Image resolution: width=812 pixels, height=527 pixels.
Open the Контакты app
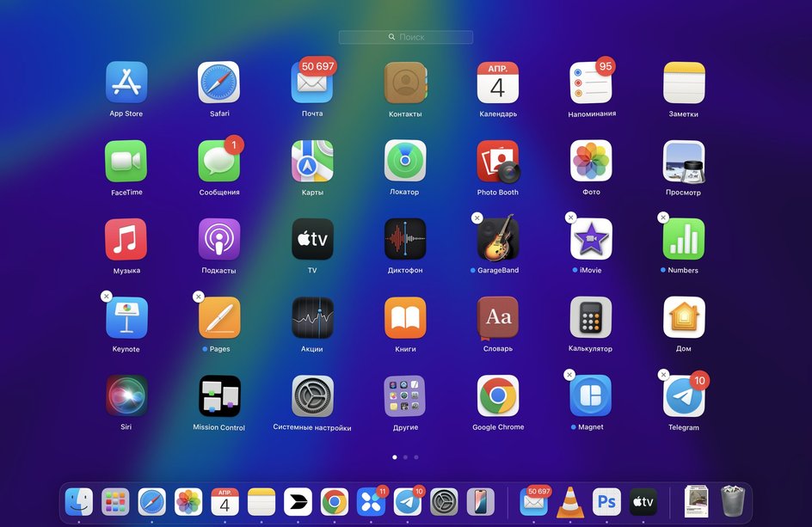point(405,83)
